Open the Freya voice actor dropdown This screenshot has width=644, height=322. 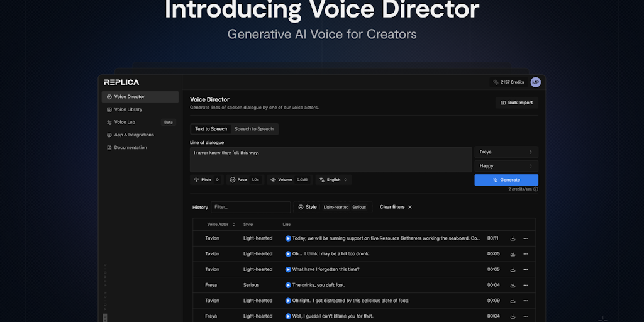pos(506,152)
